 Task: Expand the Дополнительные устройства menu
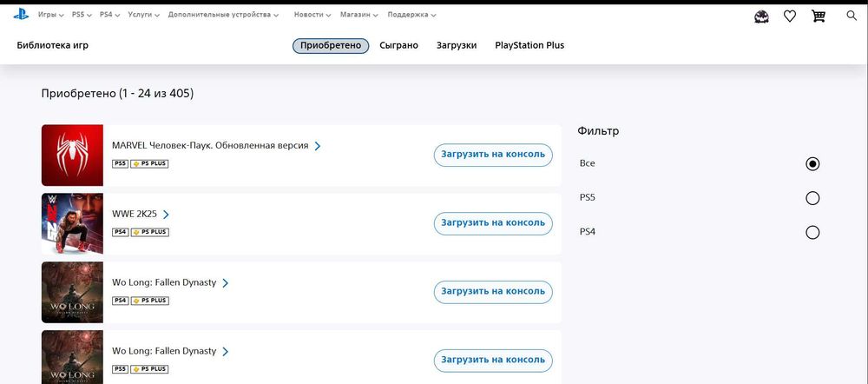click(x=223, y=15)
